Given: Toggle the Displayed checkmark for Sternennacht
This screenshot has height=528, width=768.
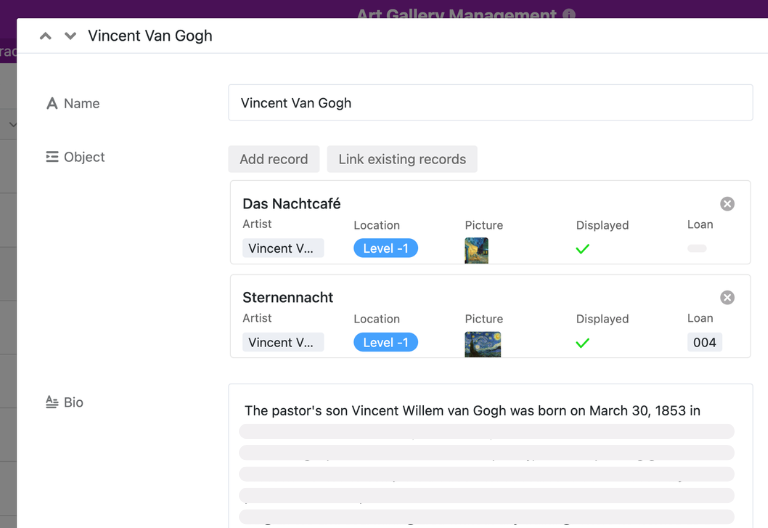Looking at the screenshot, I should coord(582,343).
